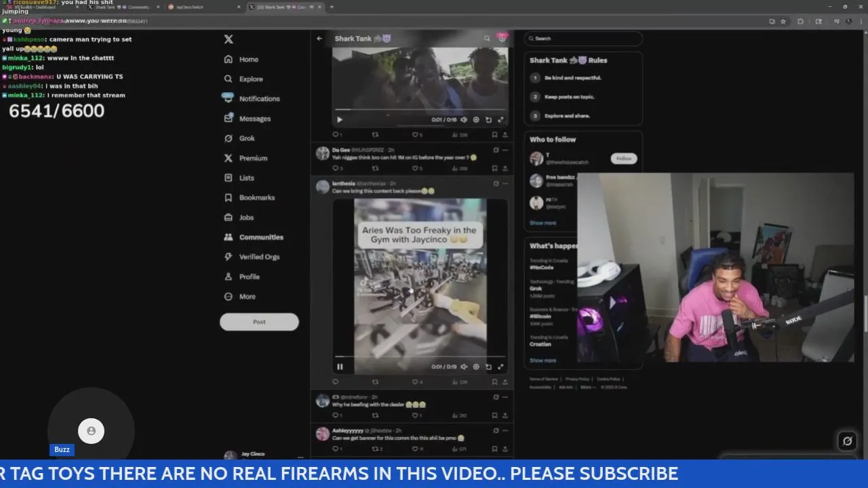Click Show more under Who to follow
The height and width of the screenshot is (488, 868).
click(542, 222)
